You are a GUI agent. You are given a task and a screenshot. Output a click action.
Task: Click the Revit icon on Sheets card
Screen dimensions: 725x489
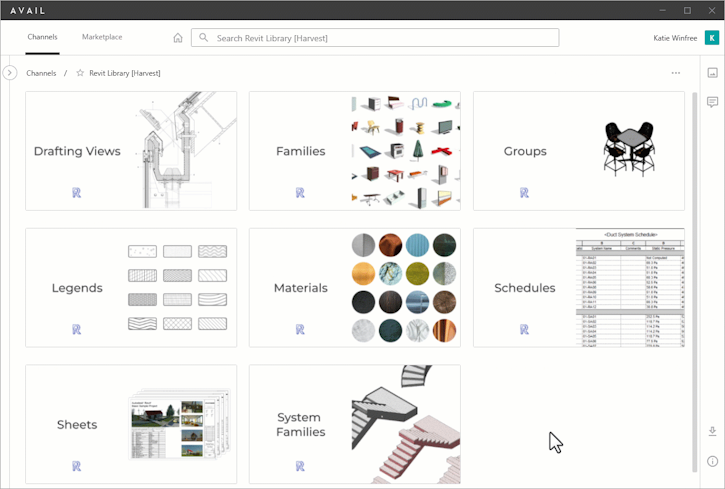(x=77, y=466)
